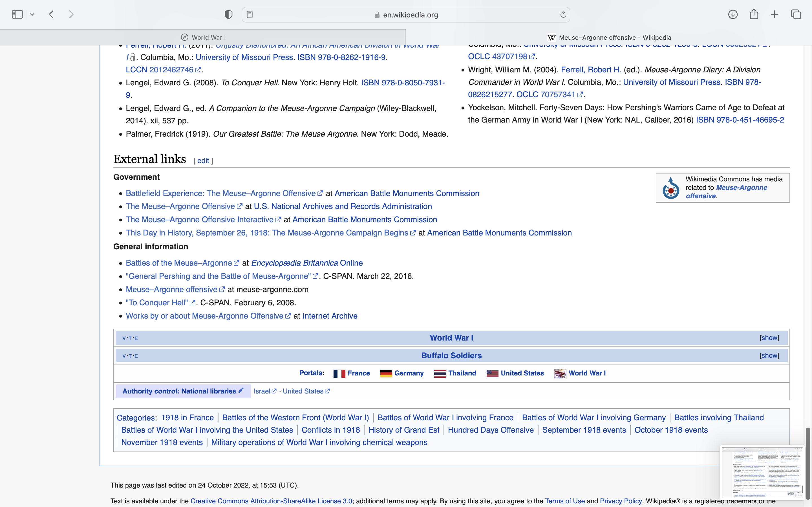Image resolution: width=812 pixels, height=507 pixels.
Task: Open the downloads icon
Action: click(x=732, y=14)
